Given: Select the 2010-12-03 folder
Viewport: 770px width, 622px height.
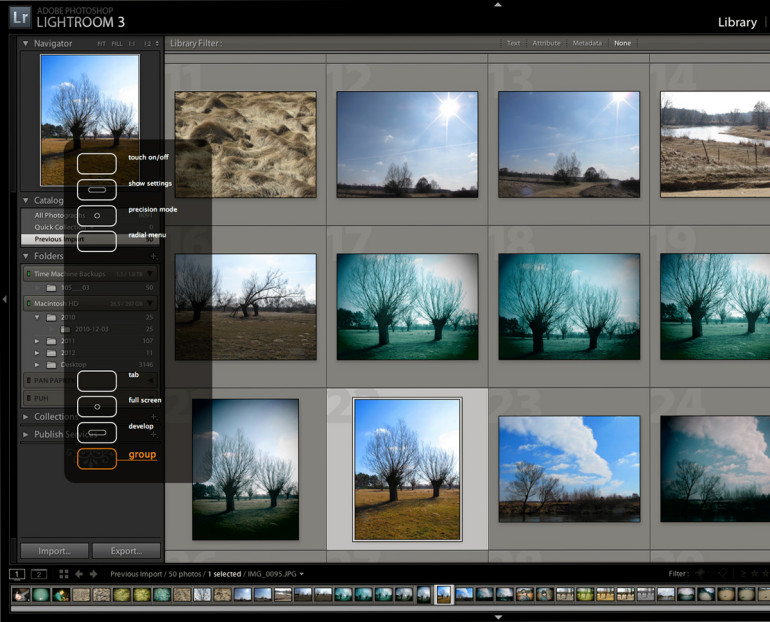Looking at the screenshot, I should click(90, 329).
